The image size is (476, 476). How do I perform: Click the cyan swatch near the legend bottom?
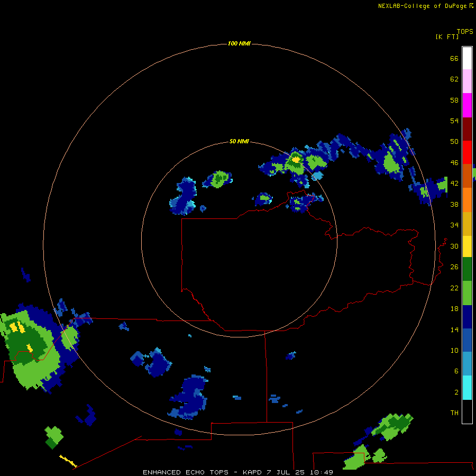tap(467, 388)
